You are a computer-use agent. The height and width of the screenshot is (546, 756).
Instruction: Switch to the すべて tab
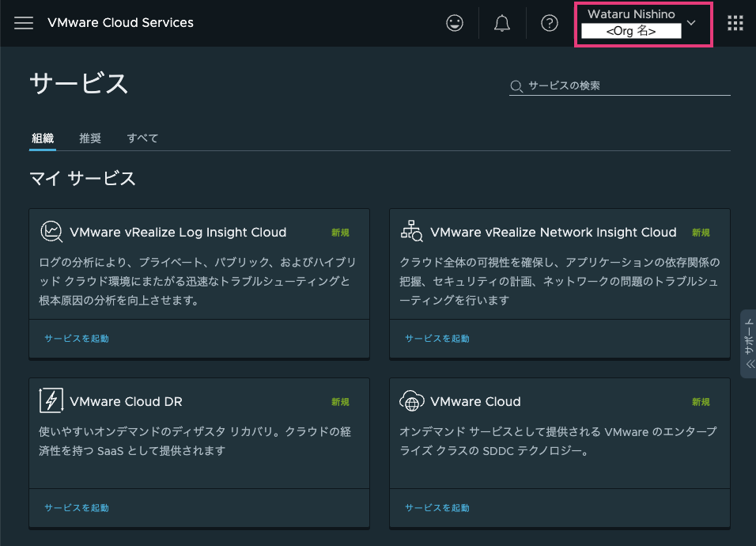[142, 138]
